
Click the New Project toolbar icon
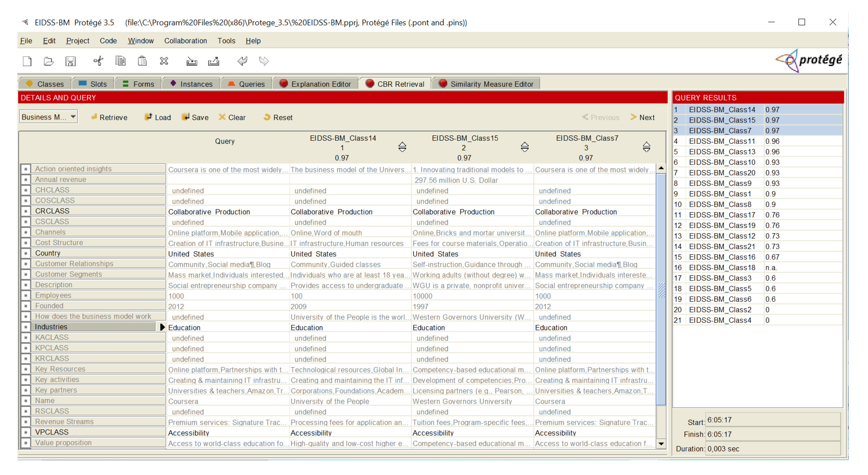click(27, 61)
